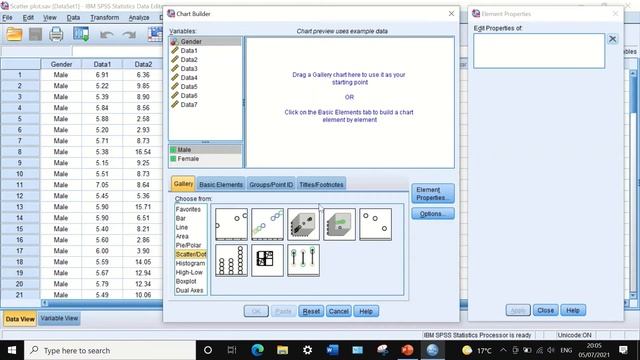This screenshot has width=640, height=360.
Task: Choose Favorites in the gallery list
Action: 188,209
